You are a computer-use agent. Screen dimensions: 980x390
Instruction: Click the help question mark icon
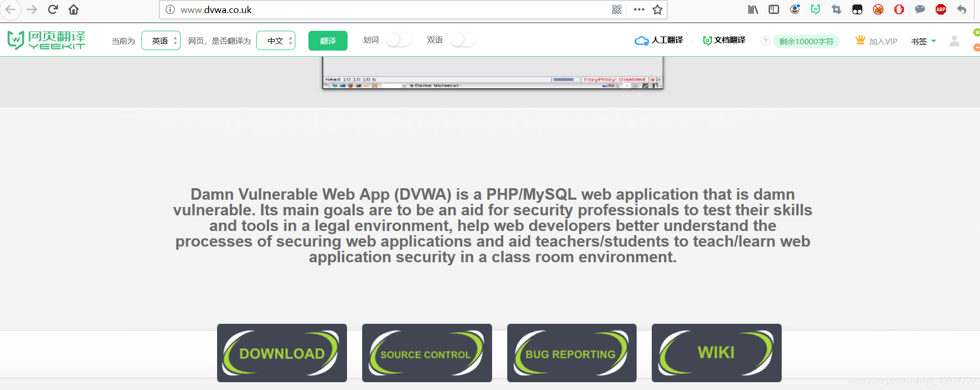(x=766, y=41)
